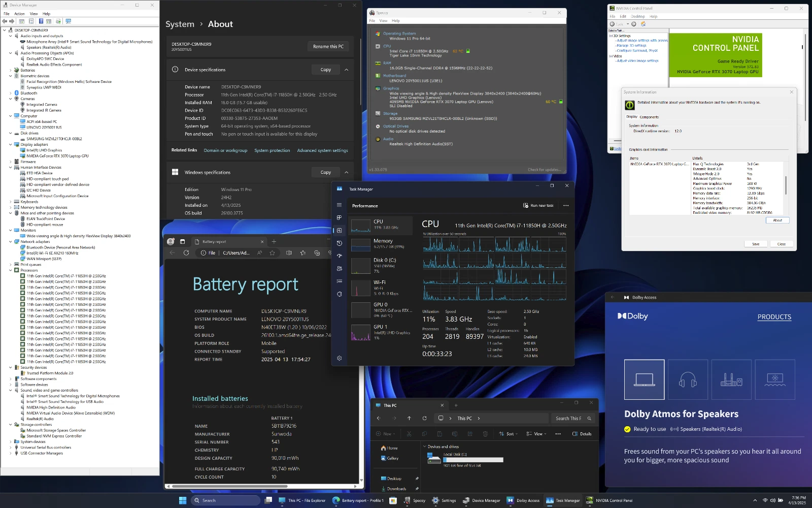Open Desktop menu in NVIDIA Control Panel
Image resolution: width=812 pixels, height=508 pixels.
pyautogui.click(x=638, y=16)
